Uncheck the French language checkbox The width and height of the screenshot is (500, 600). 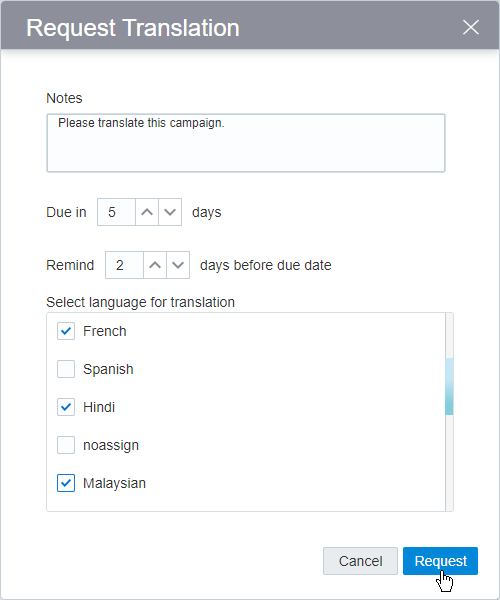66,331
